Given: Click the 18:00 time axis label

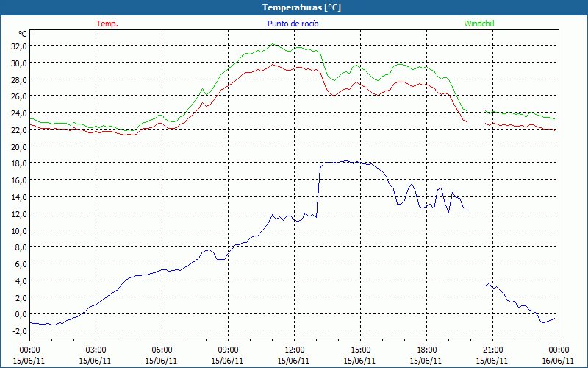Looking at the screenshot, I should [x=427, y=350].
